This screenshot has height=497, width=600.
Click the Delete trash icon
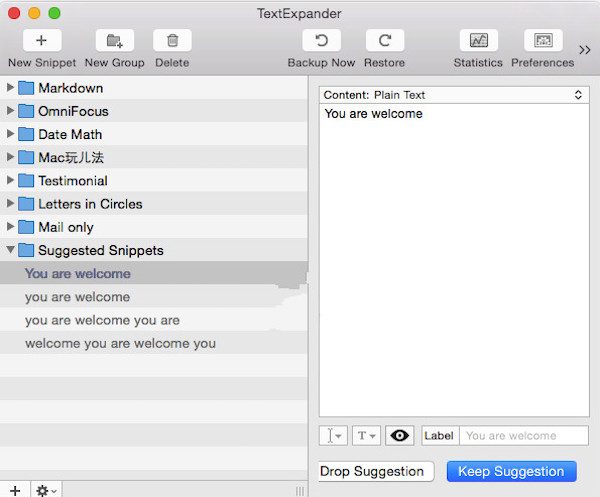tap(172, 40)
